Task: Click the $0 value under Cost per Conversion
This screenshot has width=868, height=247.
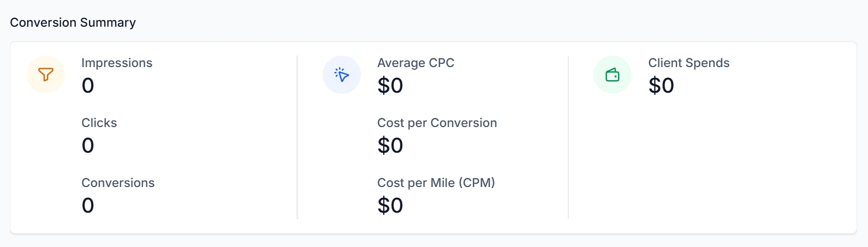Action: pyautogui.click(x=390, y=146)
